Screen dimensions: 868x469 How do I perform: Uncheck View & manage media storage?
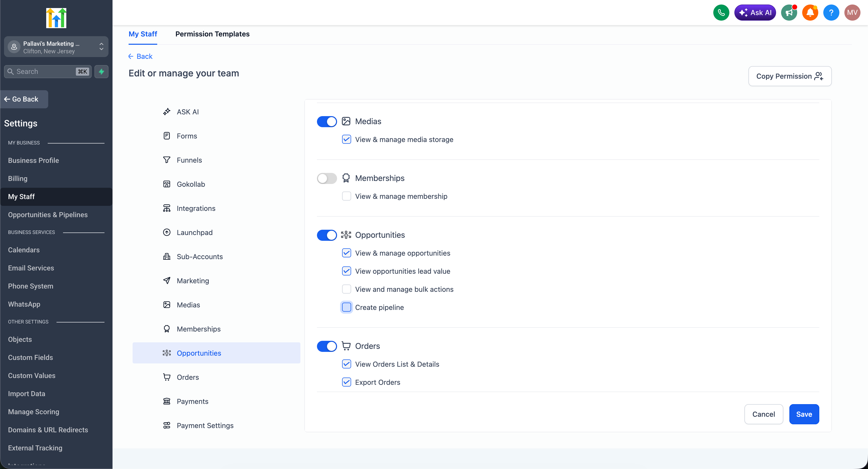tap(346, 139)
